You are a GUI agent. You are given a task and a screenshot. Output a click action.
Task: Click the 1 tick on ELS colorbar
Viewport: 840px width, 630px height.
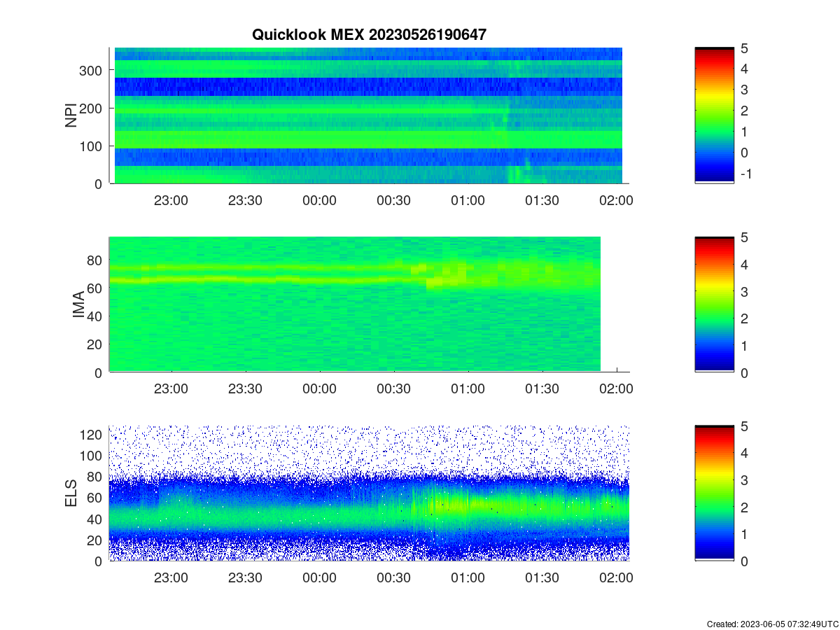(x=745, y=534)
